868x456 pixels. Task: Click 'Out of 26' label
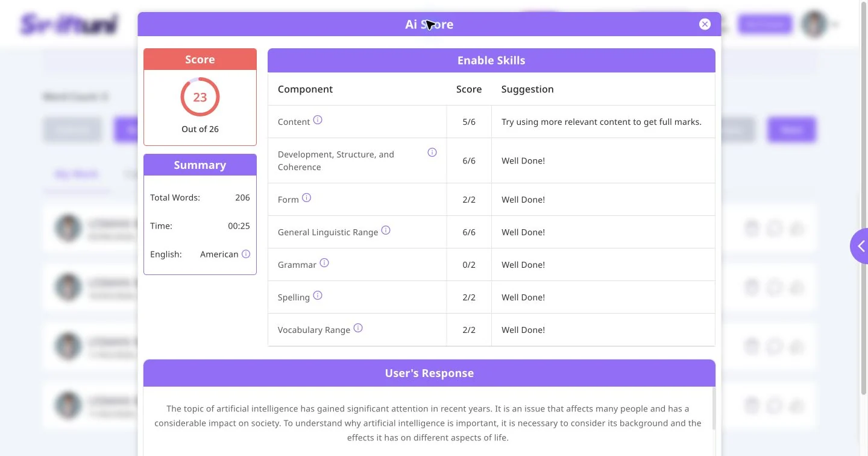point(200,129)
